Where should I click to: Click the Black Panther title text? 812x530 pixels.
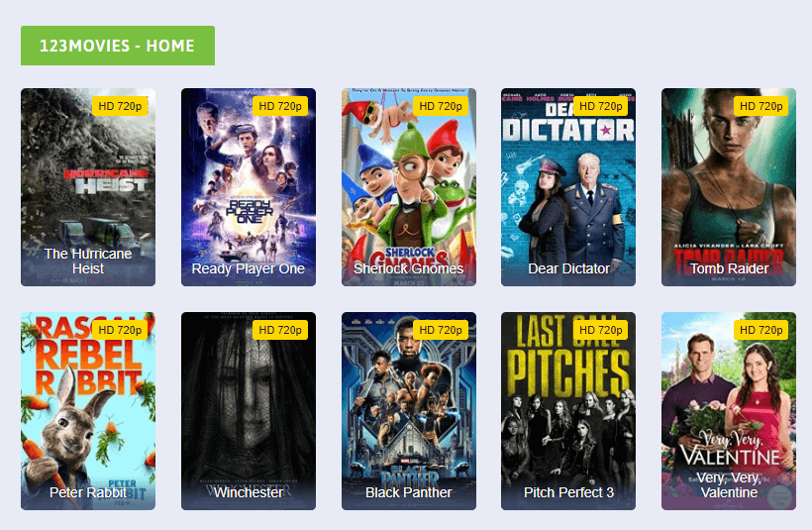pos(409,492)
